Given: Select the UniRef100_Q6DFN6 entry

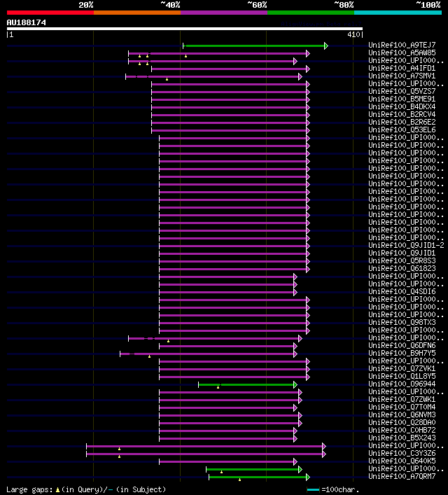Looking at the screenshot, I should coord(402,345).
